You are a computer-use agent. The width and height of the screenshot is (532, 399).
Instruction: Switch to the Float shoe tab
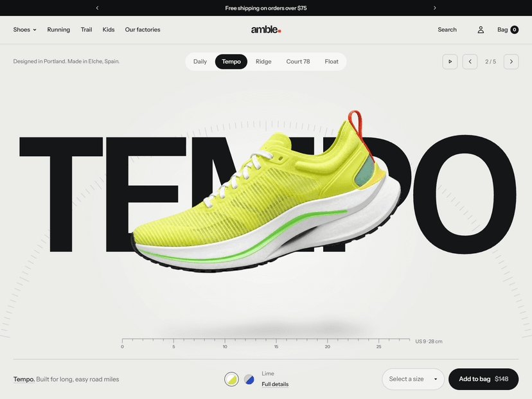(331, 62)
